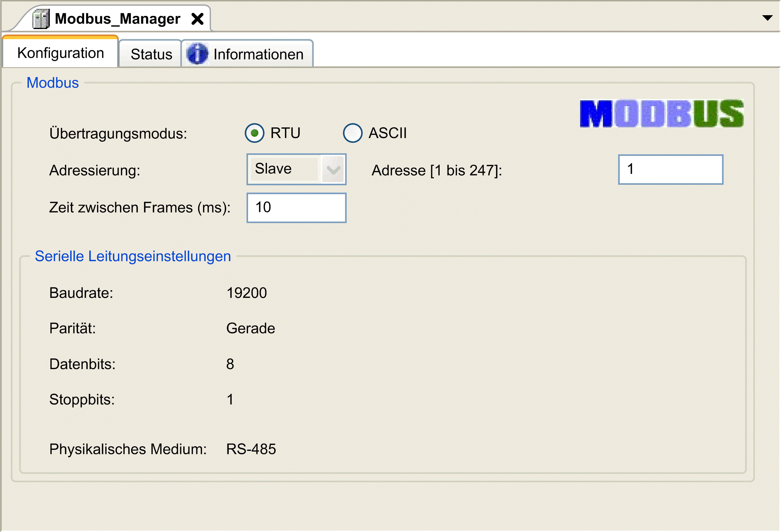Click the blue info icon on Informationen tab
The width and height of the screenshot is (781, 532).
(x=197, y=54)
